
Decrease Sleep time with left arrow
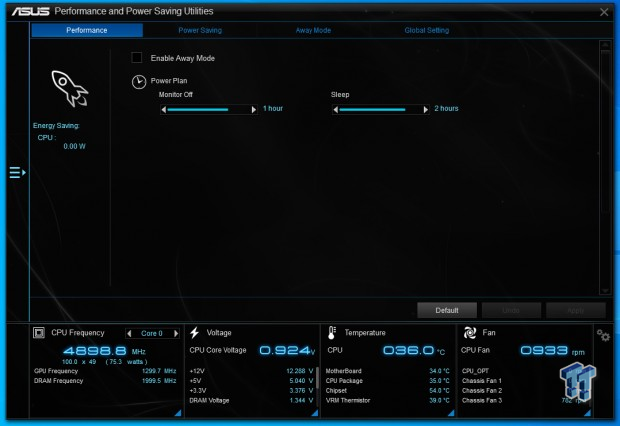tap(336, 110)
